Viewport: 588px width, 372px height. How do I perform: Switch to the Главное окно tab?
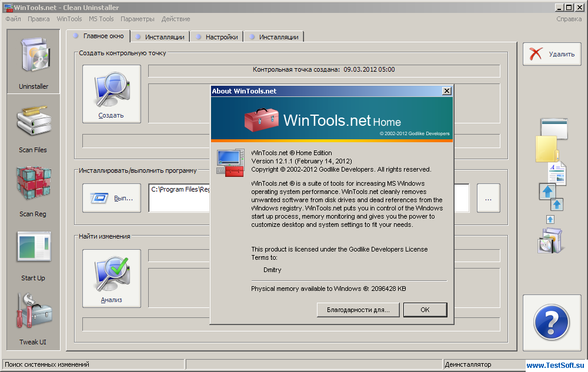tap(98, 36)
